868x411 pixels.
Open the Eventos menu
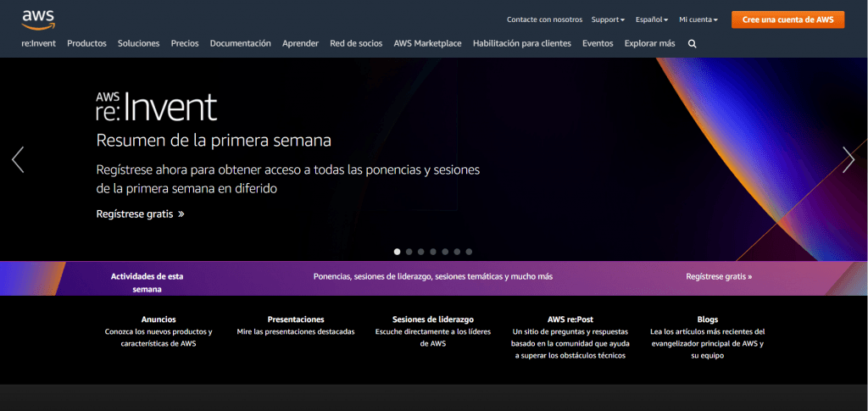point(598,43)
